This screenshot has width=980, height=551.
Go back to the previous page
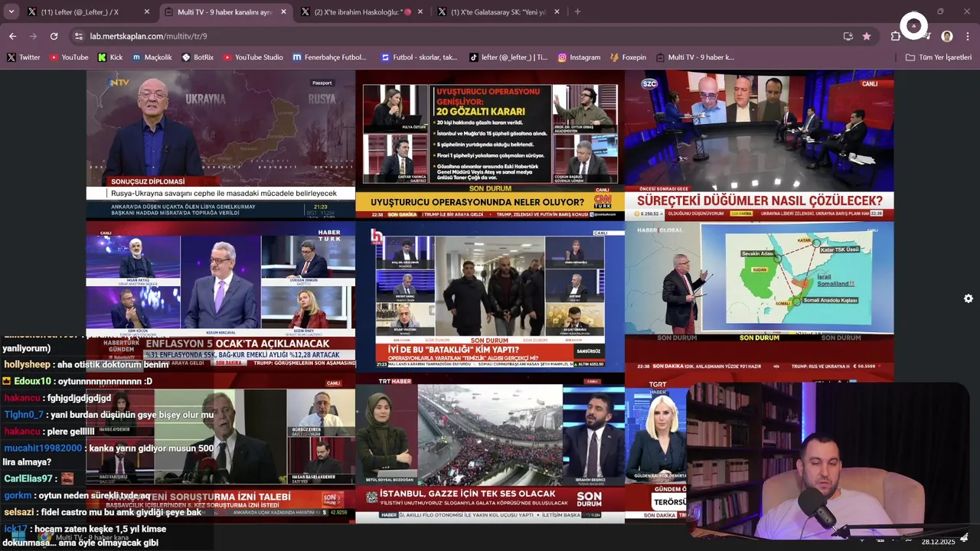[12, 36]
